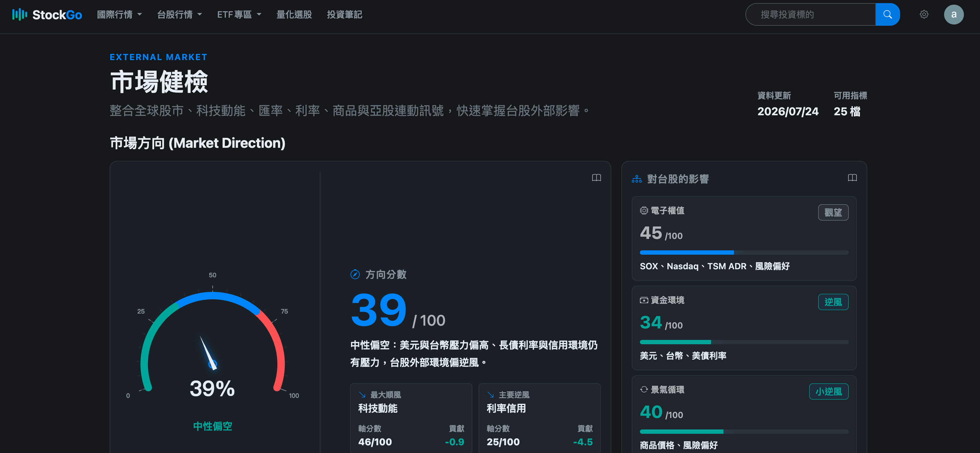Open the user avatar 'a' menu

coord(954,15)
